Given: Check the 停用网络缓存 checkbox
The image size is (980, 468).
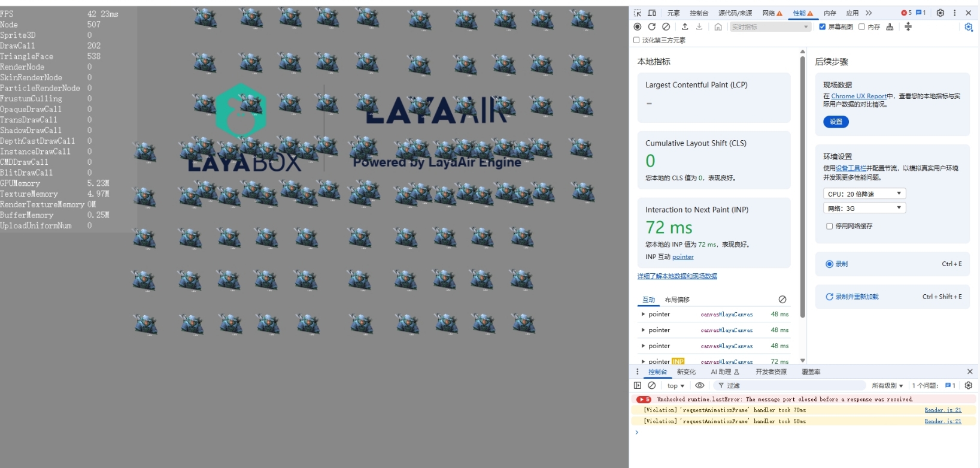Looking at the screenshot, I should click(x=829, y=226).
